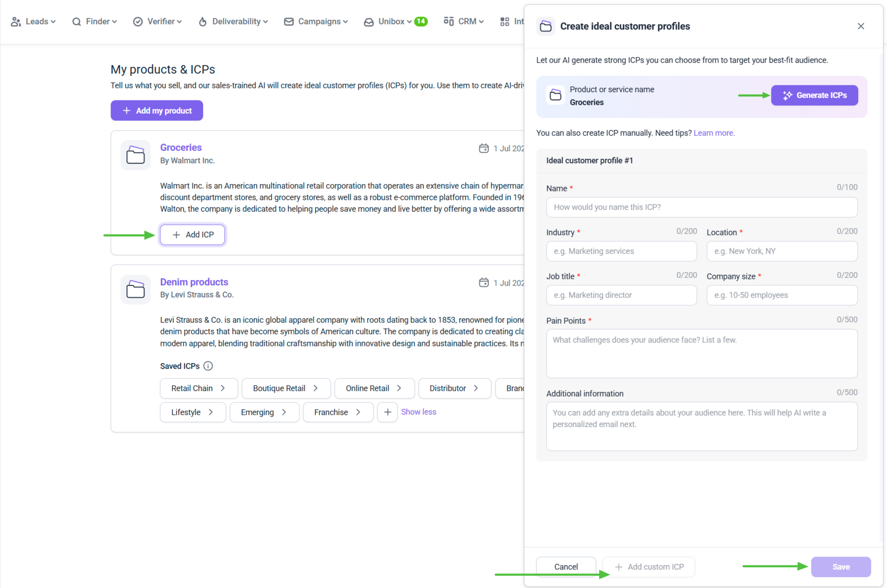The height and width of the screenshot is (588, 887).
Task: Click Show less link
Action: point(418,412)
